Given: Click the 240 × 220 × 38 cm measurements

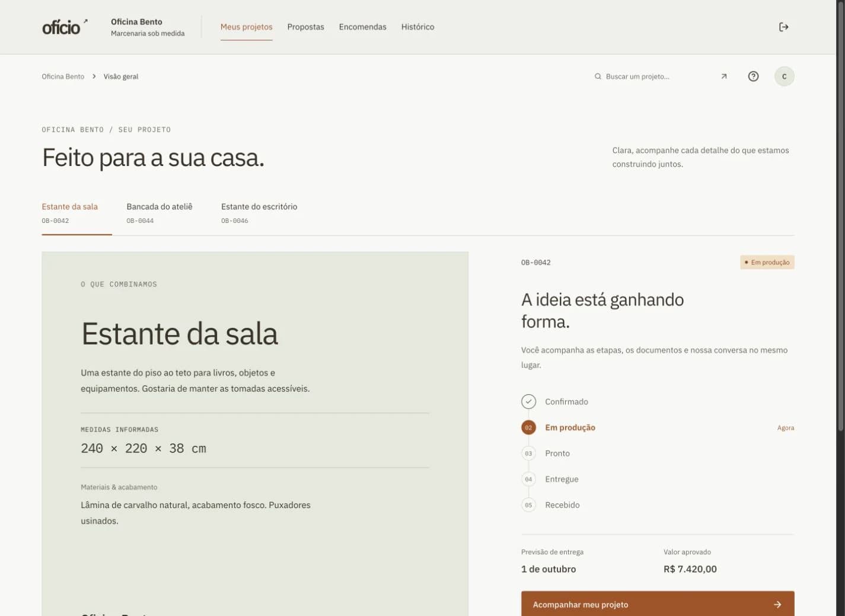Looking at the screenshot, I should 144,449.
